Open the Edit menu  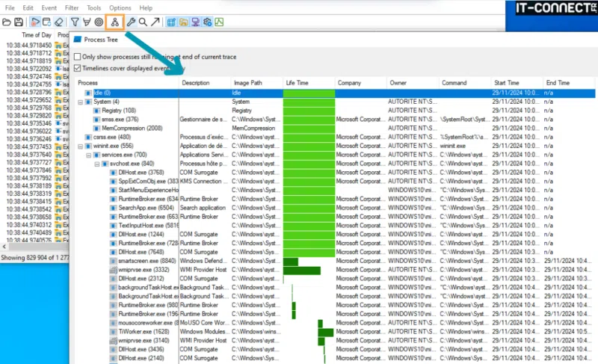coord(28,7)
